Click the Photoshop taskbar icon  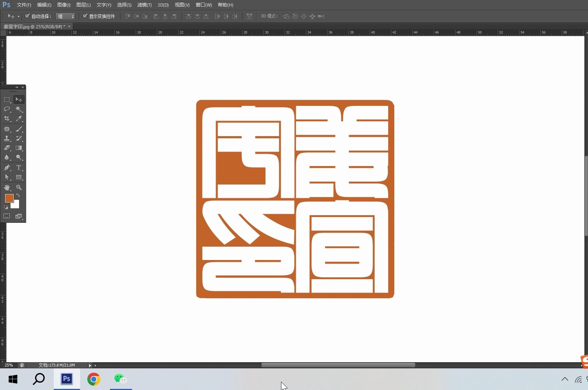(67, 379)
